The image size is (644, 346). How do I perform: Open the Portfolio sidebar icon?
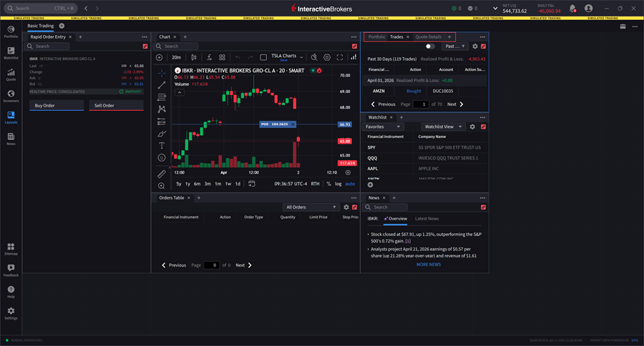pyautogui.click(x=11, y=31)
